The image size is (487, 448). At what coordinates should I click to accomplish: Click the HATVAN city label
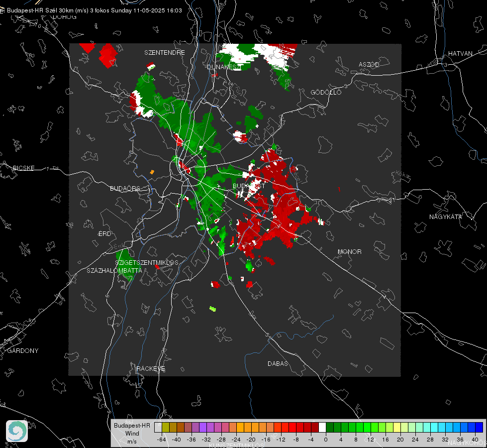(x=460, y=53)
